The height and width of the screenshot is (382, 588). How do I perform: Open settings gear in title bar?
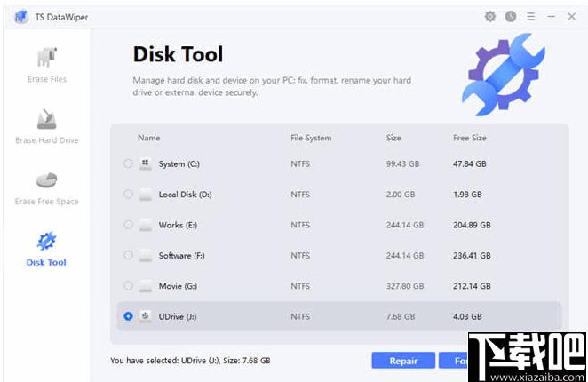489,16
